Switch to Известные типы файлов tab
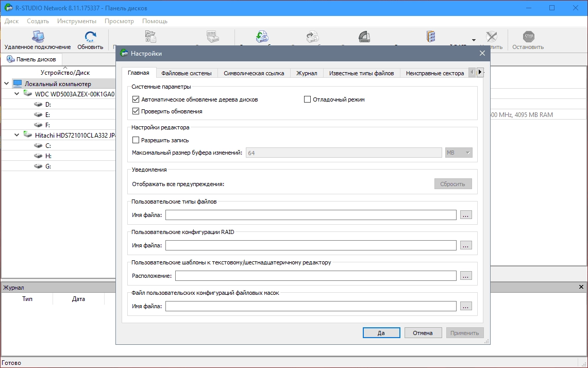 point(361,73)
